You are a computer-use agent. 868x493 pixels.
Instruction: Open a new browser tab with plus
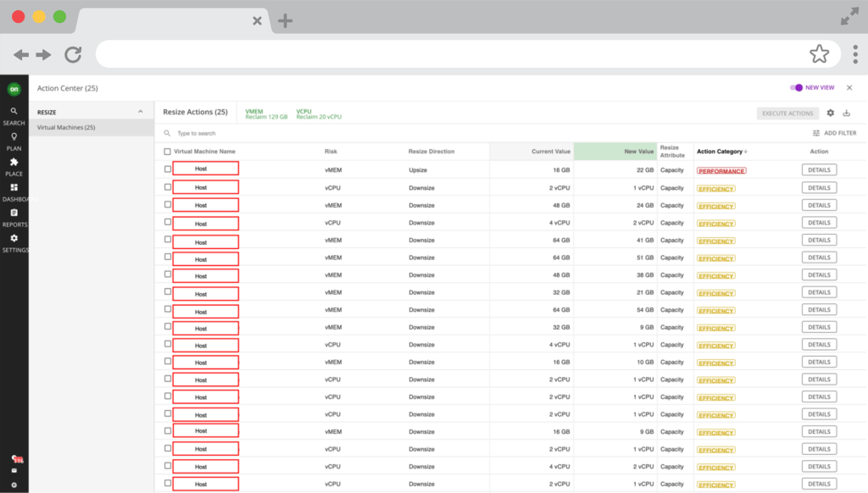pos(286,21)
